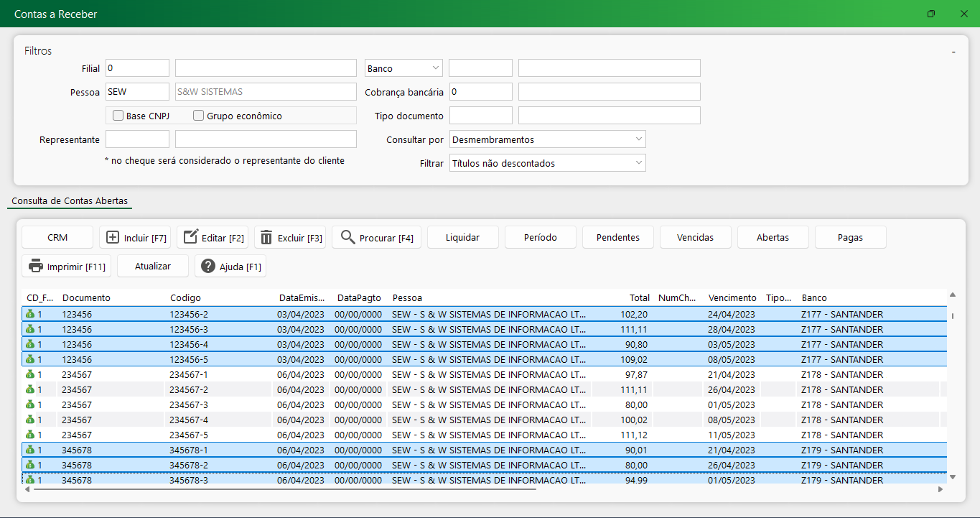Image resolution: width=980 pixels, height=518 pixels.
Task: Enable the Base CNPJ checkbox
Action: coord(118,116)
